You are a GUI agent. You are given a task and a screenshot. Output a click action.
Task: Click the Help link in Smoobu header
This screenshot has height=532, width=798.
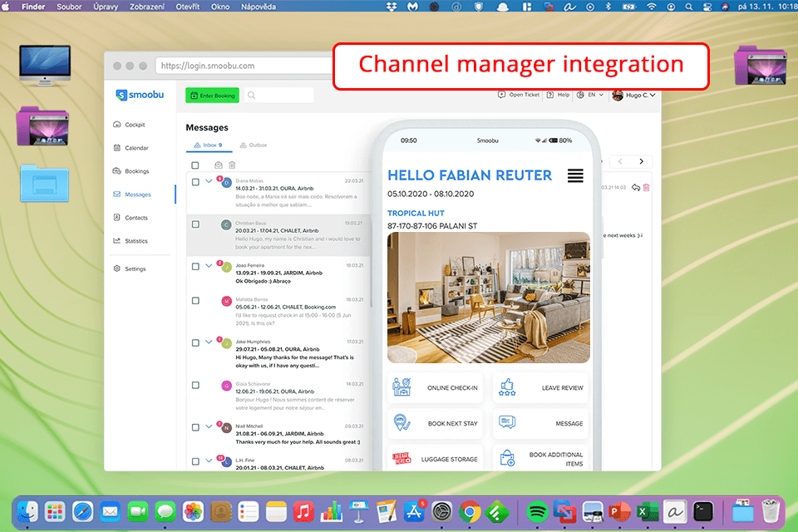(558, 95)
